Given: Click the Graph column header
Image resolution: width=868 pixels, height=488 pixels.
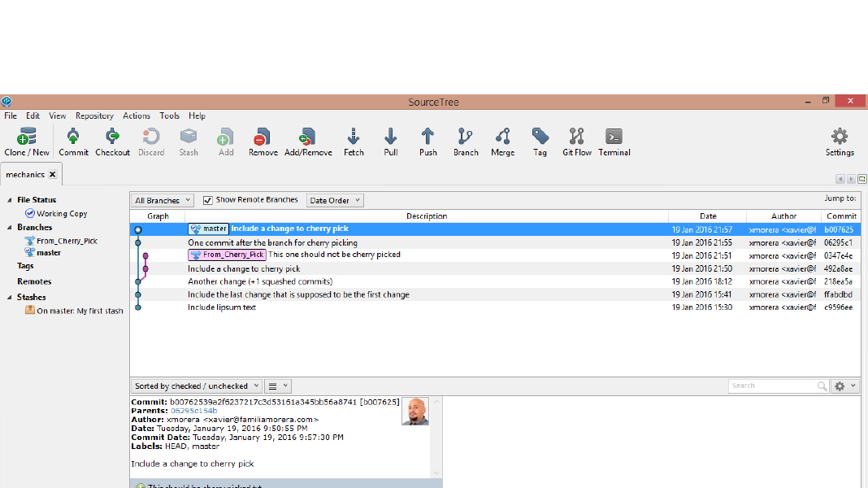Looking at the screenshot, I should tap(158, 216).
